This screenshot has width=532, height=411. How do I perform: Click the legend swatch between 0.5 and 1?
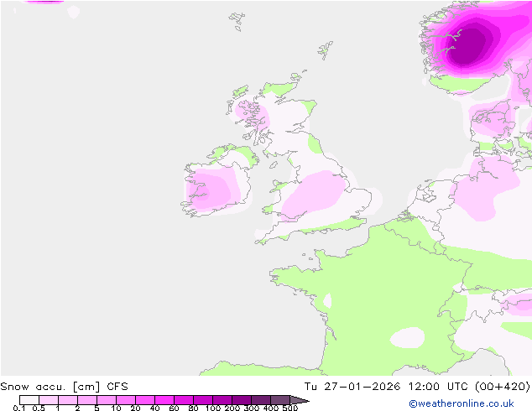click(49, 400)
